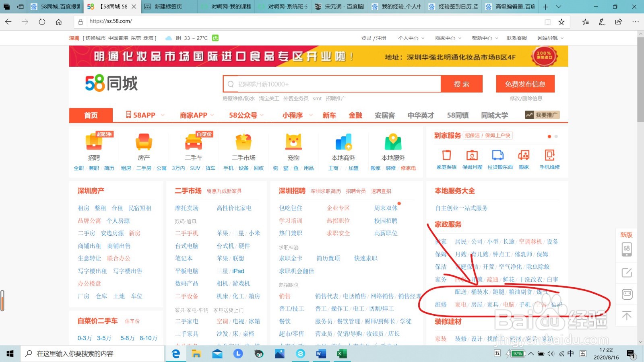
Task: Click the browser address bar URL
Action: tap(111, 21)
